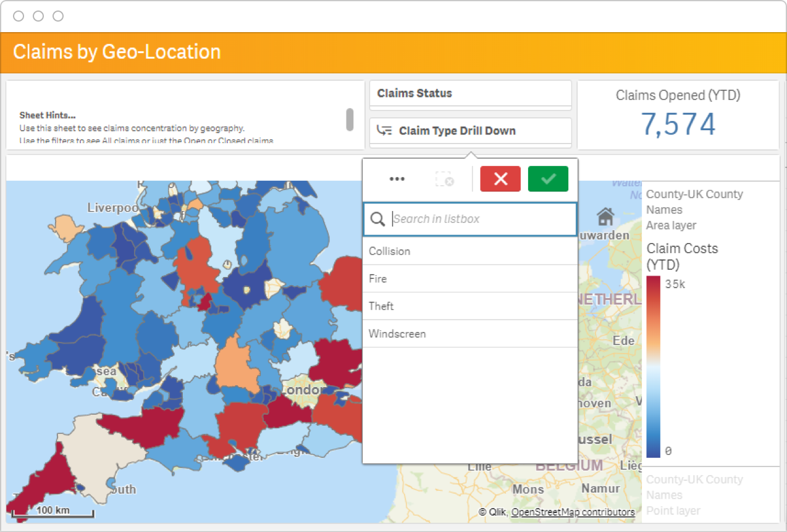Choose Theft claim type
The height and width of the screenshot is (532, 787).
470,306
